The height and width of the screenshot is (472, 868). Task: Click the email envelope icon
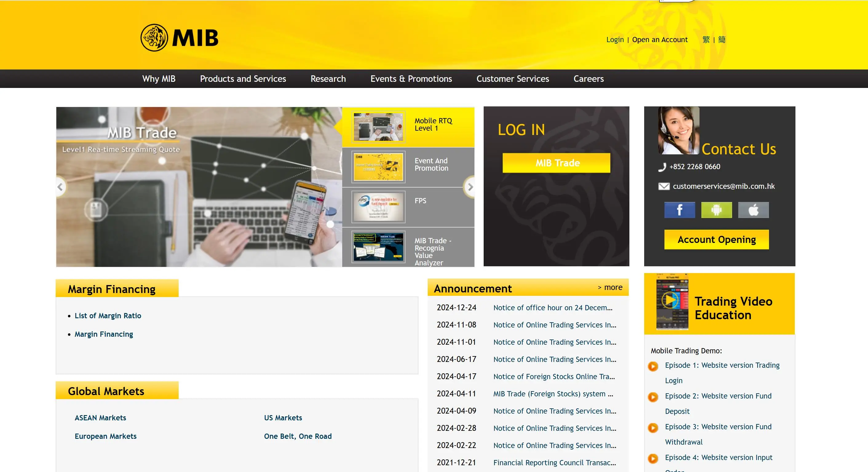[x=664, y=186]
